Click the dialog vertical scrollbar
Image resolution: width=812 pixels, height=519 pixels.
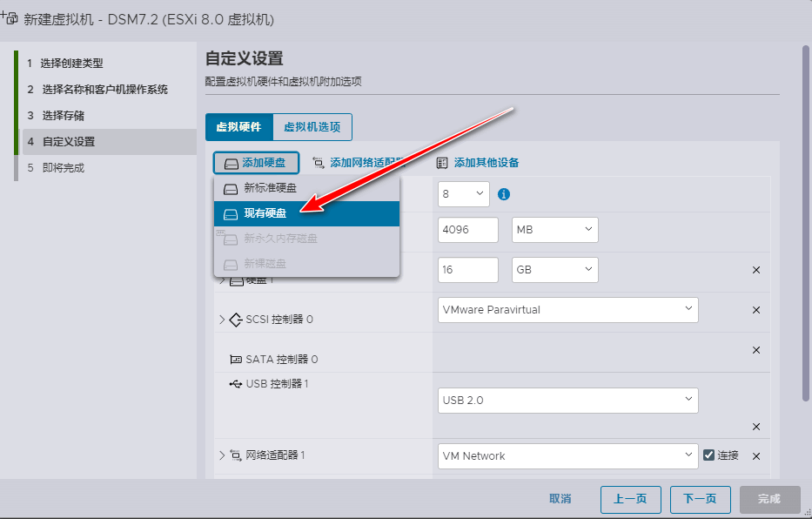point(805,223)
